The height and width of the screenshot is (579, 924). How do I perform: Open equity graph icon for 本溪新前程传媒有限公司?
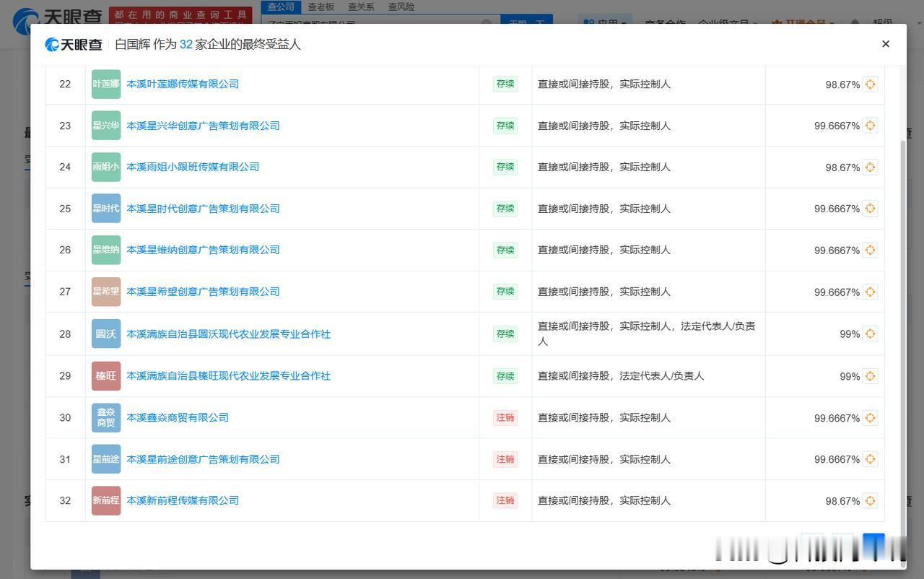pos(870,501)
